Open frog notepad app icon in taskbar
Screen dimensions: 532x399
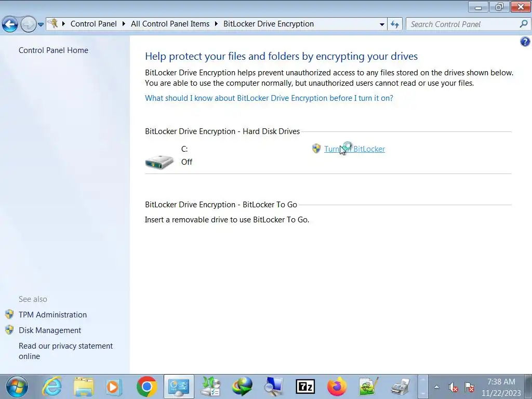click(368, 387)
